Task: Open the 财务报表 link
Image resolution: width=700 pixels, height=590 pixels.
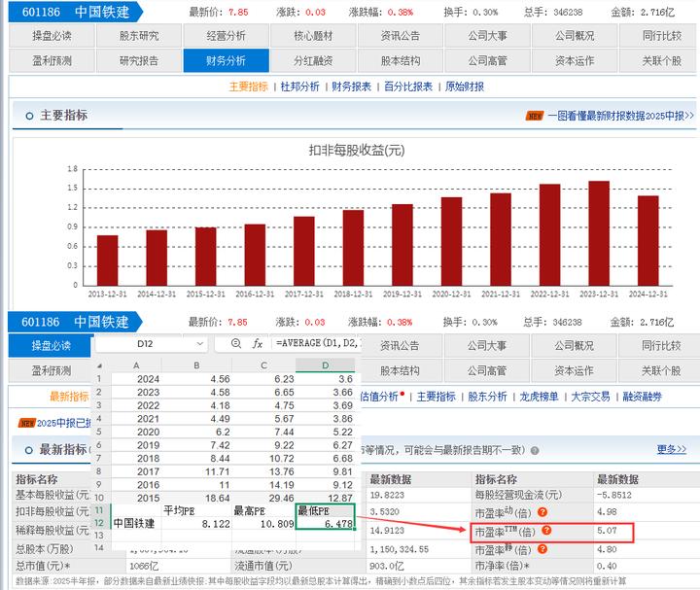Action: click(x=351, y=87)
